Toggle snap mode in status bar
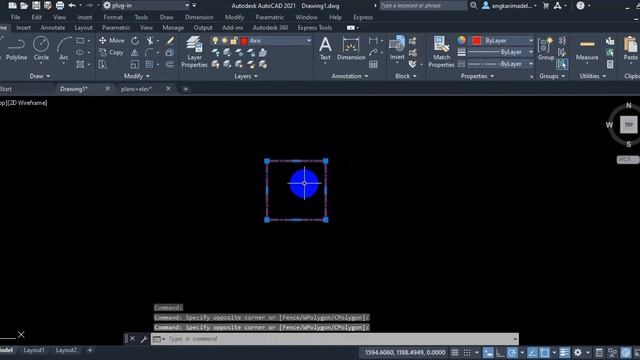 467,352
